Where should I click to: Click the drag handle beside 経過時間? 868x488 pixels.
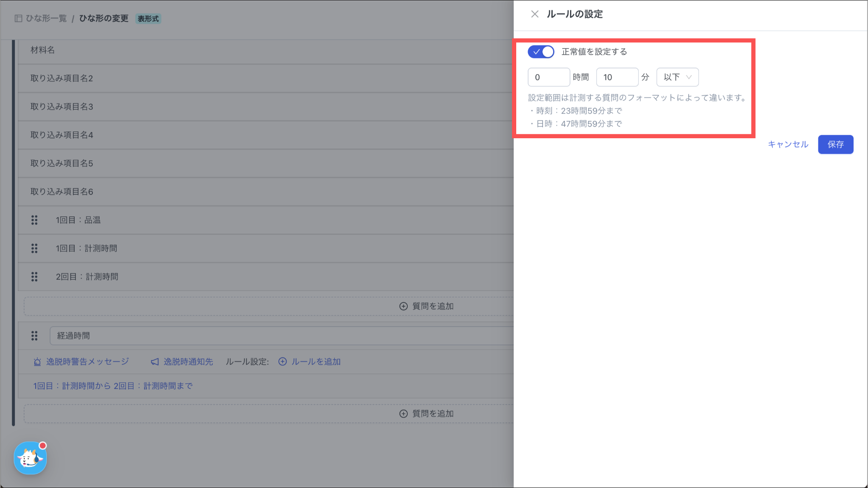coord(34,336)
